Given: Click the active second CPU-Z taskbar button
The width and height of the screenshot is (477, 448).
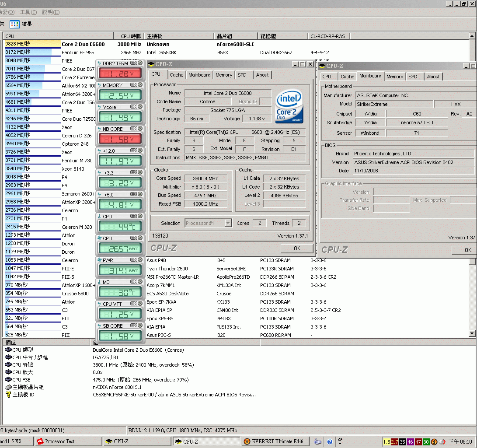Looking at the screenshot, I should pyautogui.click(x=207, y=441).
